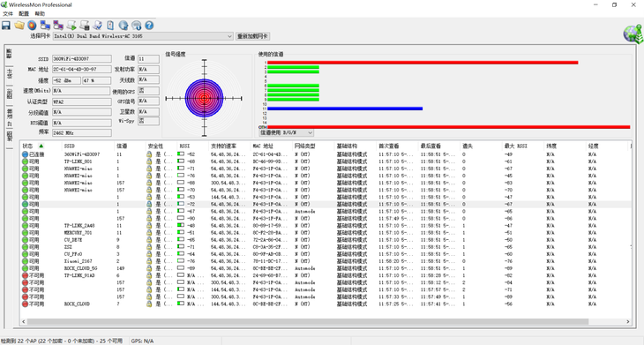Click the globe network logo at top right
Screen dimensions: 644x345
coord(633,34)
